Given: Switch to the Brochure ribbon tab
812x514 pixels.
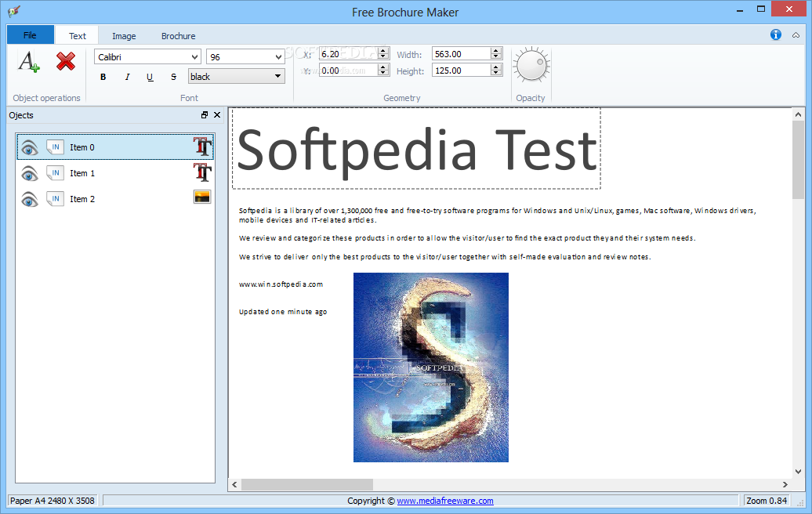Looking at the screenshot, I should point(178,36).
